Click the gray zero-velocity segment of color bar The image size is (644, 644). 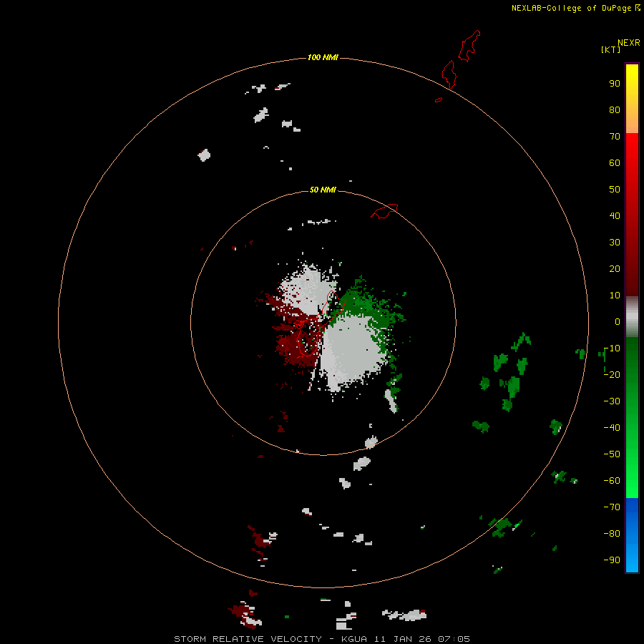pyautogui.click(x=632, y=317)
